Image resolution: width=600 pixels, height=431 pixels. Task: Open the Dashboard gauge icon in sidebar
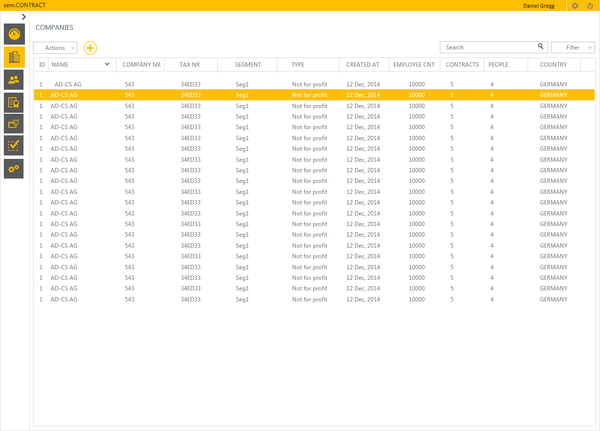coord(15,35)
